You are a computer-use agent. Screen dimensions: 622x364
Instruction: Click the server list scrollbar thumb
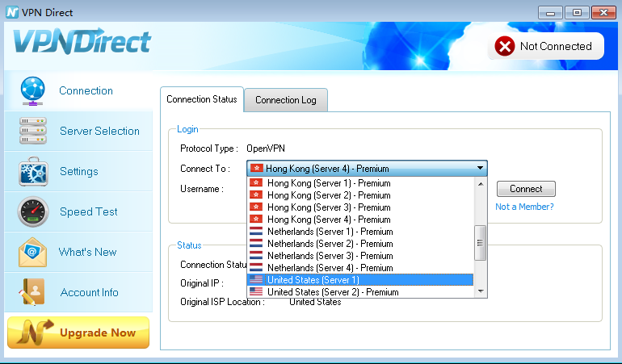click(481, 243)
